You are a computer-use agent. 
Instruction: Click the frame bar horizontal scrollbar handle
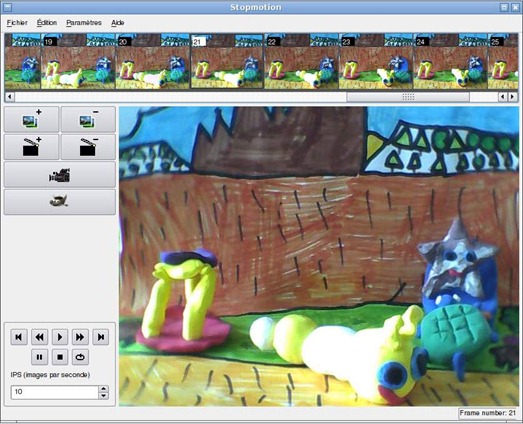coord(408,97)
